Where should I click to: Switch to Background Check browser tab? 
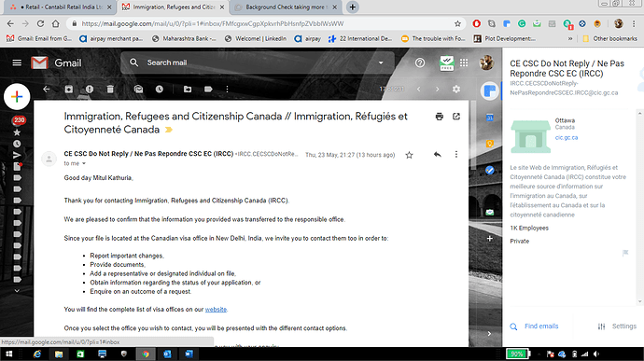(285, 7)
